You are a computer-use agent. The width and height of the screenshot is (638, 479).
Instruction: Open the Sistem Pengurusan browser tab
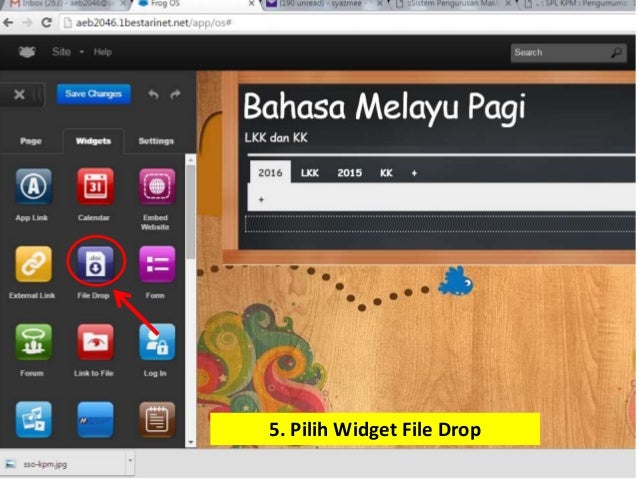click(452, 4)
